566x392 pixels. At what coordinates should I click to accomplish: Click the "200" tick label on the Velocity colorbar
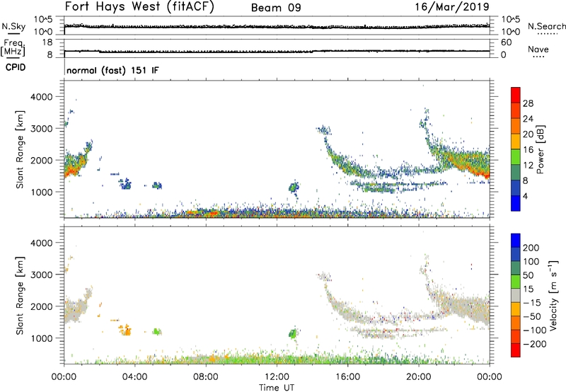point(531,248)
